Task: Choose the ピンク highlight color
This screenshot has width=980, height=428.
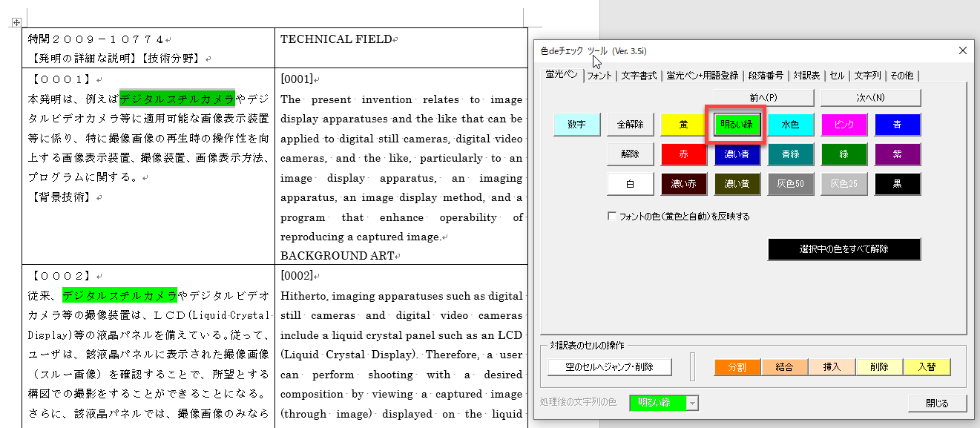Action: [844, 125]
